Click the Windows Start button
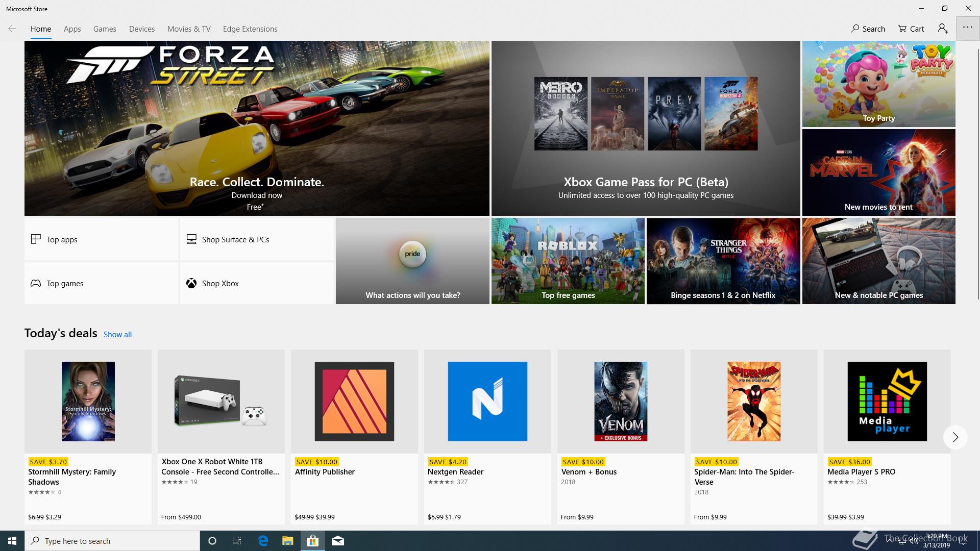 tap(12, 541)
